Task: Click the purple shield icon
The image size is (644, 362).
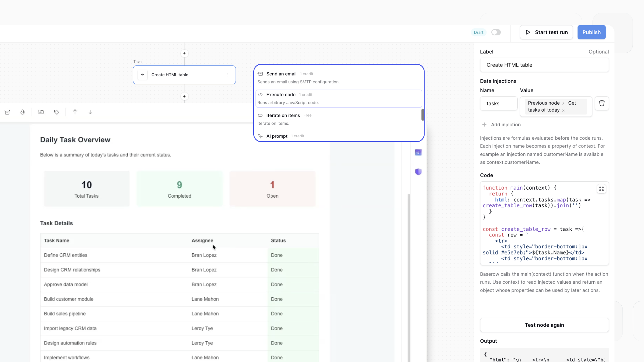Action: (x=418, y=172)
